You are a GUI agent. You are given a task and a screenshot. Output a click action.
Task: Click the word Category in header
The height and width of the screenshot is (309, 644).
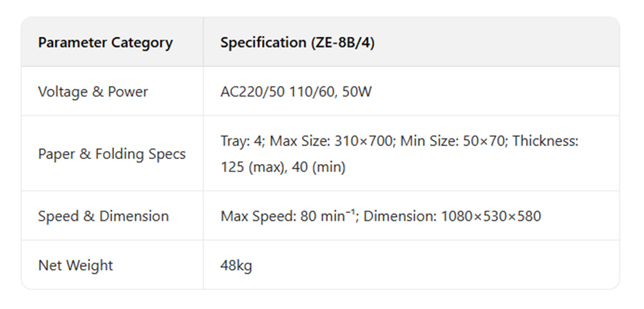(x=142, y=43)
